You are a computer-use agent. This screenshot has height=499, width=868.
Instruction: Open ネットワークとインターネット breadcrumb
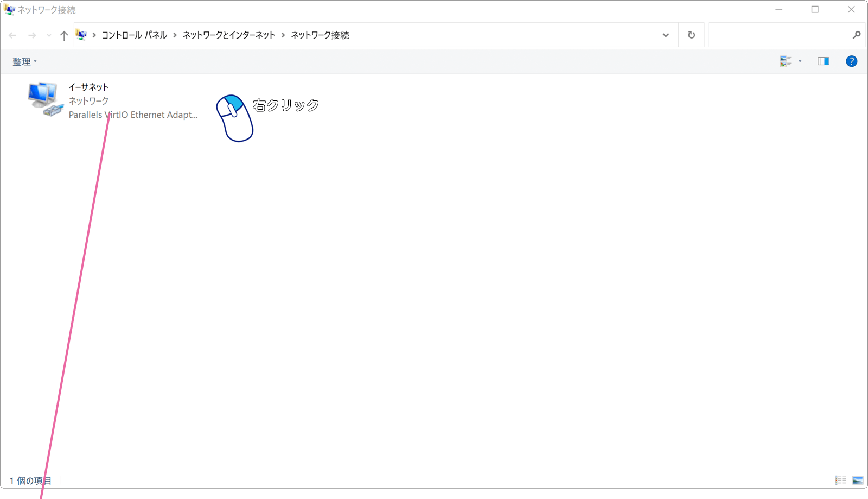(229, 35)
